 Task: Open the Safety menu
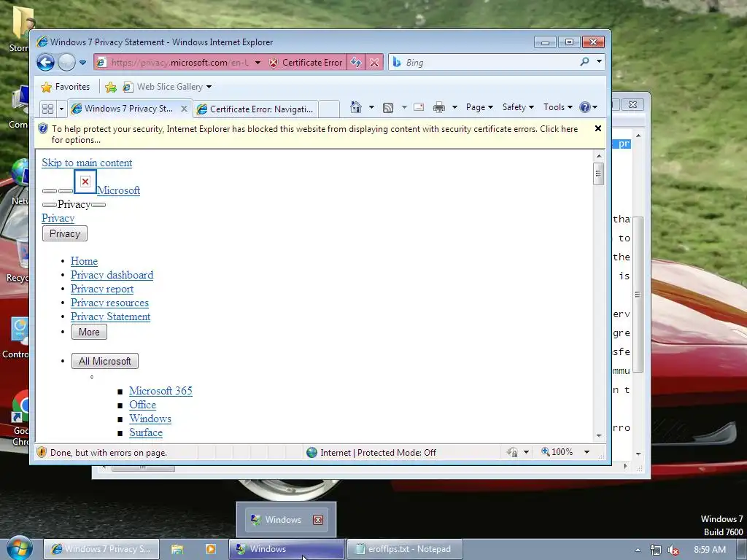518,107
